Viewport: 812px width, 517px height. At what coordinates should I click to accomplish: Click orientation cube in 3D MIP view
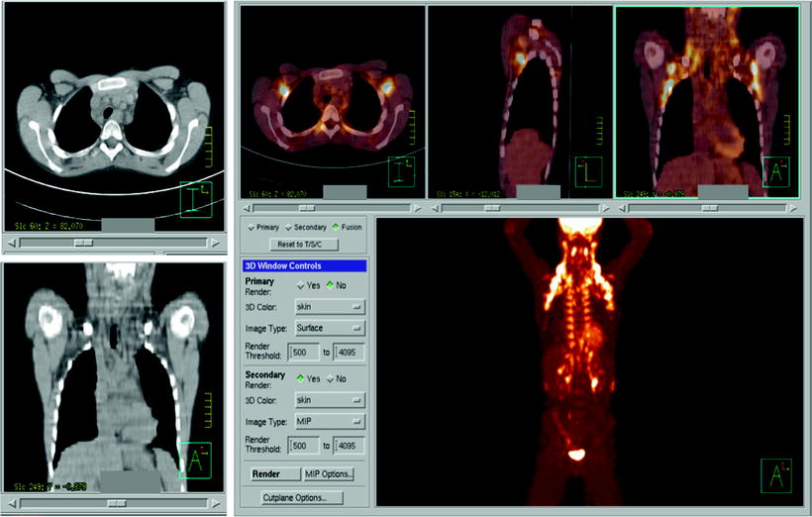click(776, 475)
